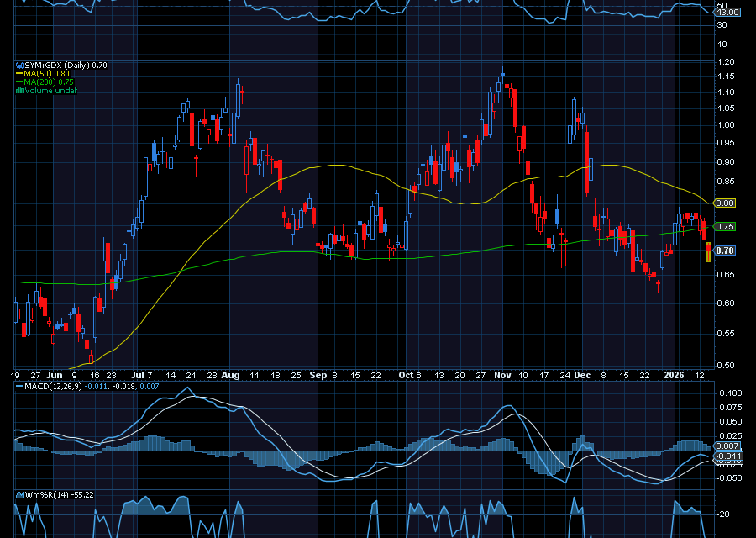Click the green MA(200) line marker icon
Viewport: 756px width, 538px height.
[18, 82]
